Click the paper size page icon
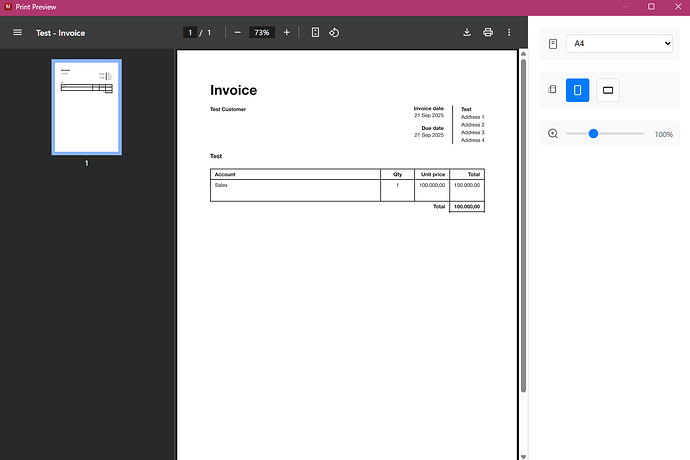 tap(553, 44)
